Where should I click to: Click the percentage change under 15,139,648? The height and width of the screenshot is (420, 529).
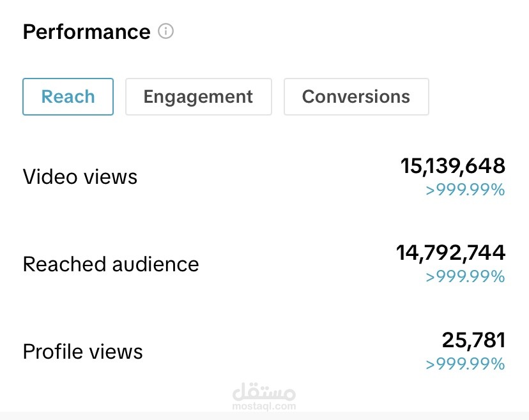pyautogui.click(x=465, y=190)
